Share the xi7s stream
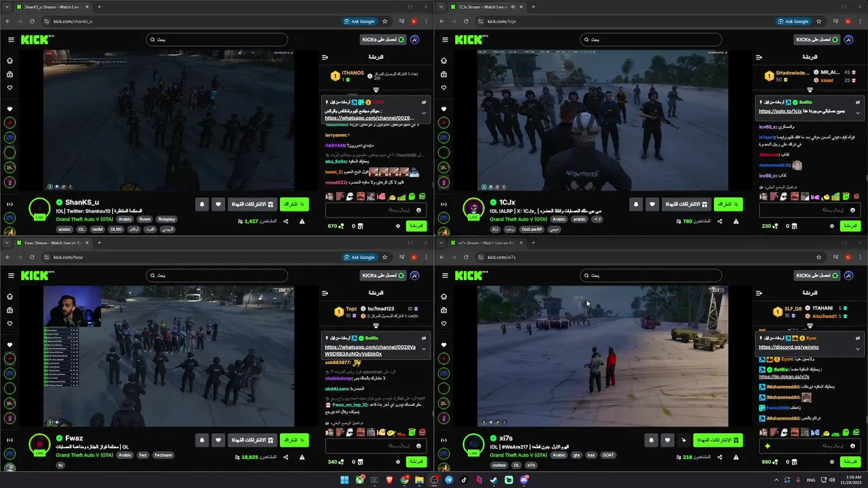Viewport: 868px width, 488px height. 719,457
